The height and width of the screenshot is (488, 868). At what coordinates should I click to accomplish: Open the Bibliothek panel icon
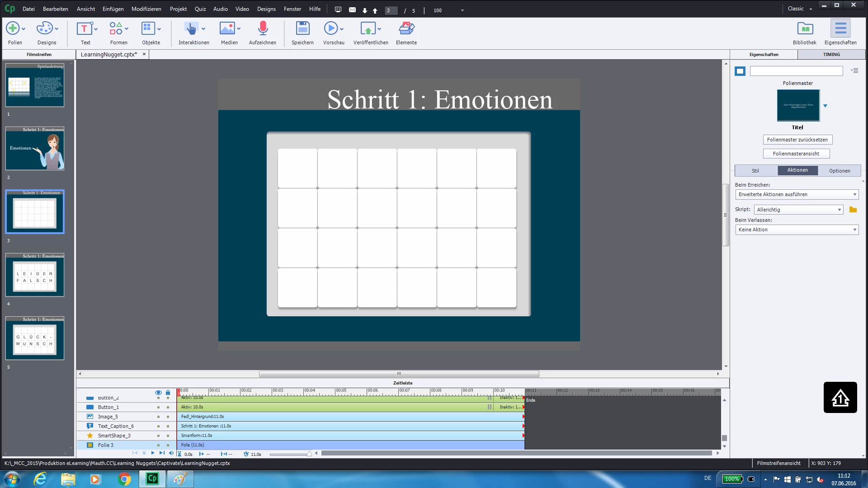point(805,29)
